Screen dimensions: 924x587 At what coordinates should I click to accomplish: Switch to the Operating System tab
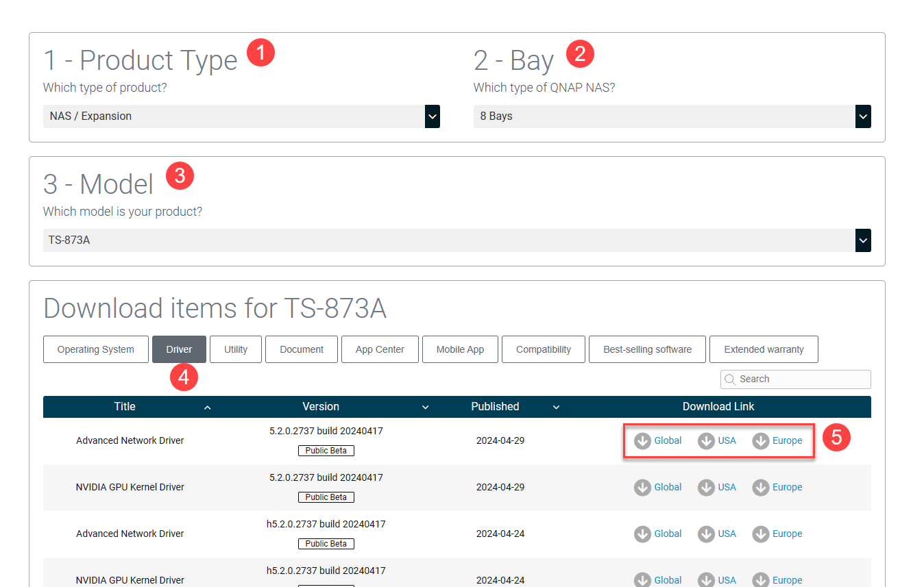[96, 349]
